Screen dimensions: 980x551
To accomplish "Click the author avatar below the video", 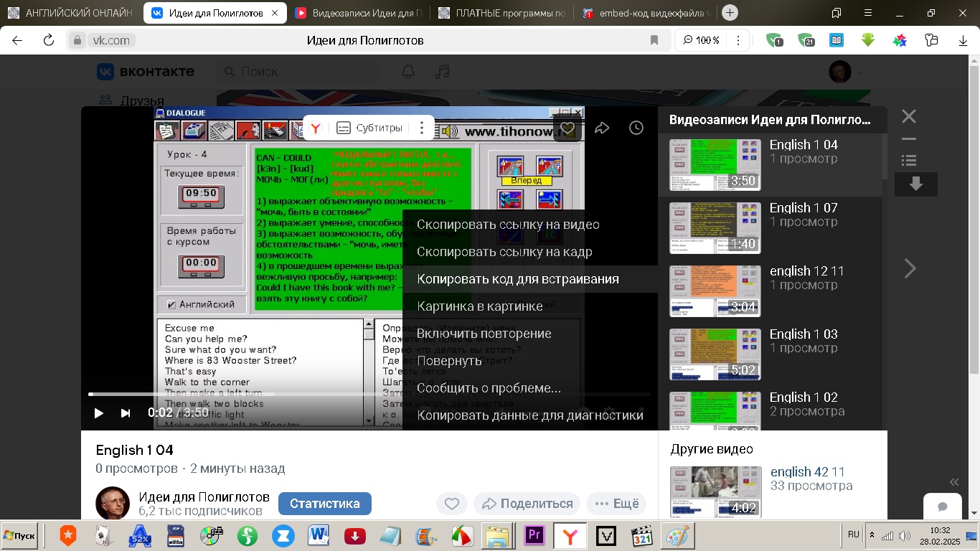I will [x=113, y=503].
